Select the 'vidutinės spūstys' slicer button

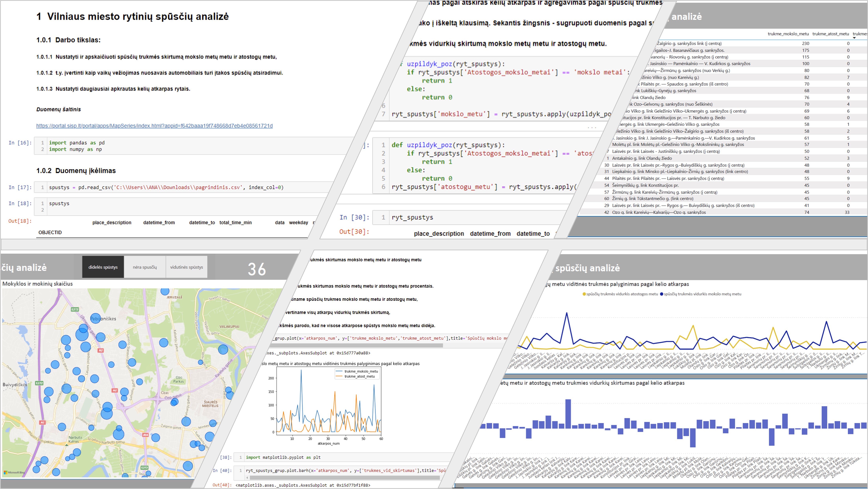click(x=187, y=267)
